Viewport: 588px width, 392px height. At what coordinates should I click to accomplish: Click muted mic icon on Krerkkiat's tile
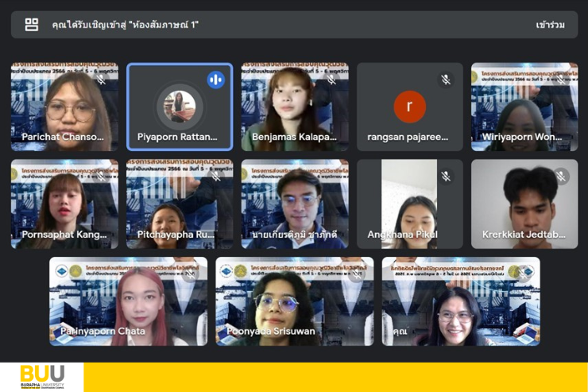(560, 177)
